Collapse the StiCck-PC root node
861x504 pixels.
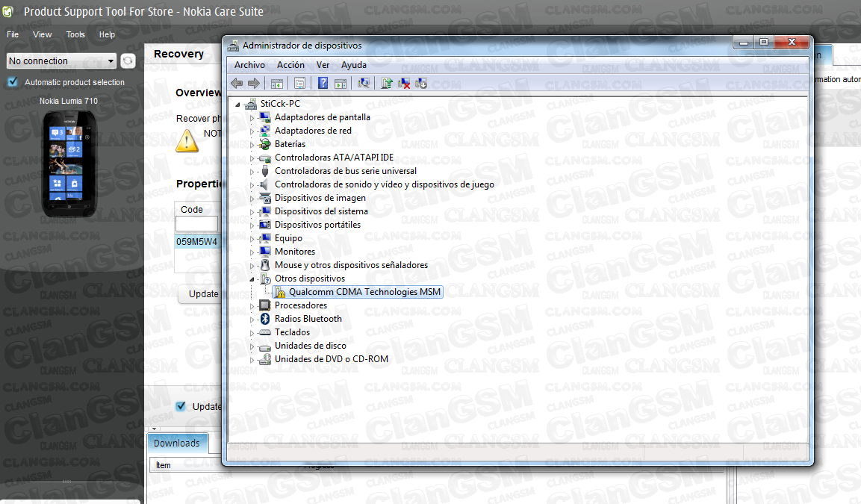pos(237,104)
